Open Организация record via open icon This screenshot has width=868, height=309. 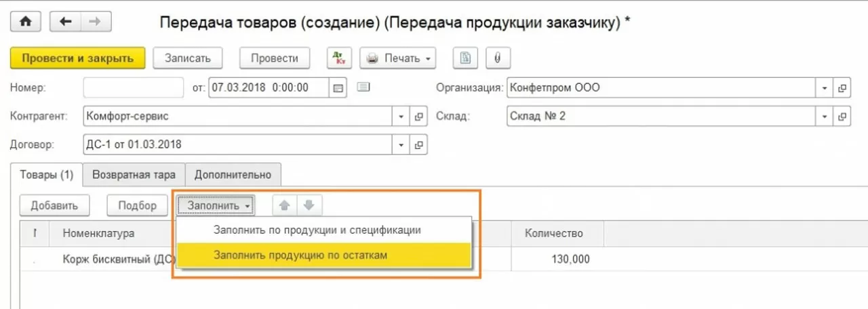(x=842, y=88)
